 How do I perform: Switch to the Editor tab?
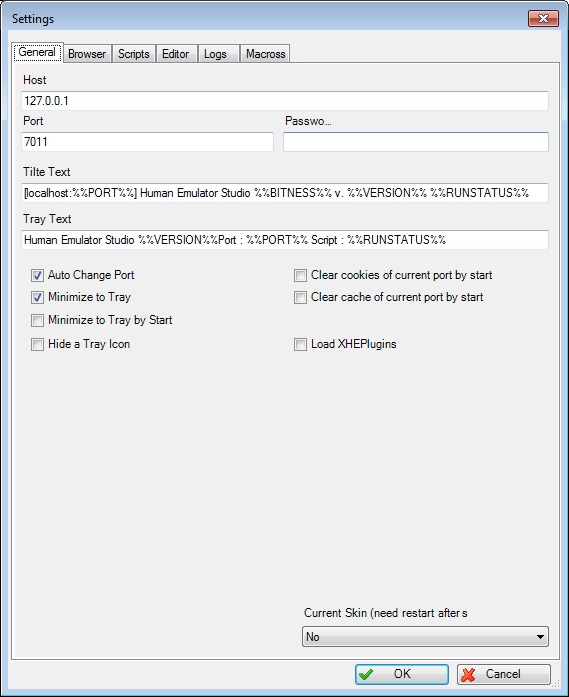point(176,54)
